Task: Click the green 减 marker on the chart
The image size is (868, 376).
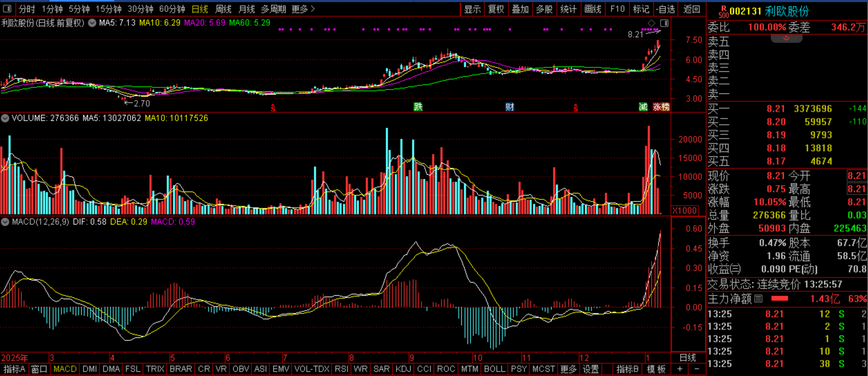Action: 643,107
